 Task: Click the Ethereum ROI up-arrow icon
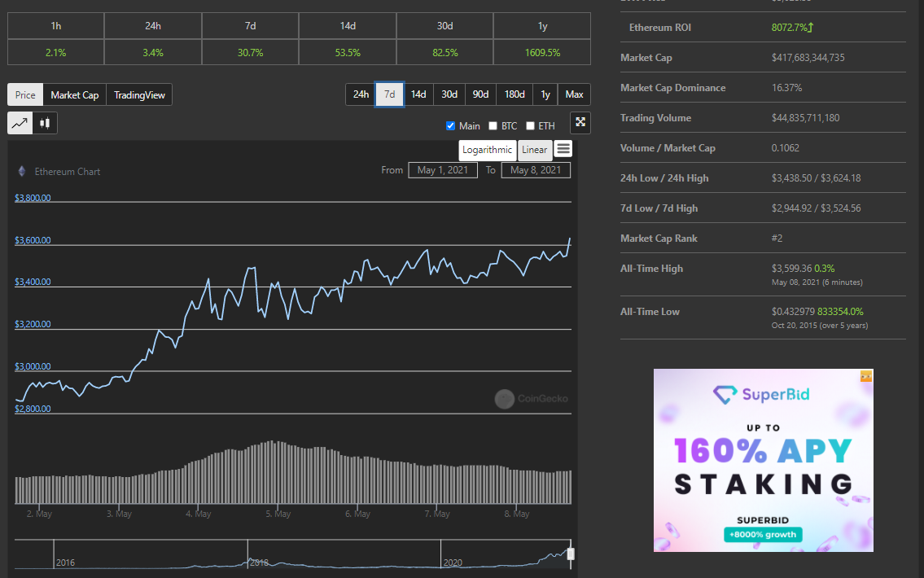811,27
